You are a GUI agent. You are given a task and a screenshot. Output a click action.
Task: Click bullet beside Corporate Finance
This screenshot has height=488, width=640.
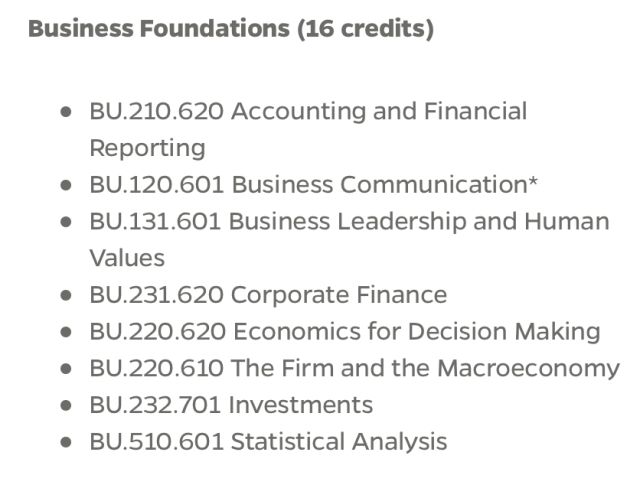tap(66, 295)
